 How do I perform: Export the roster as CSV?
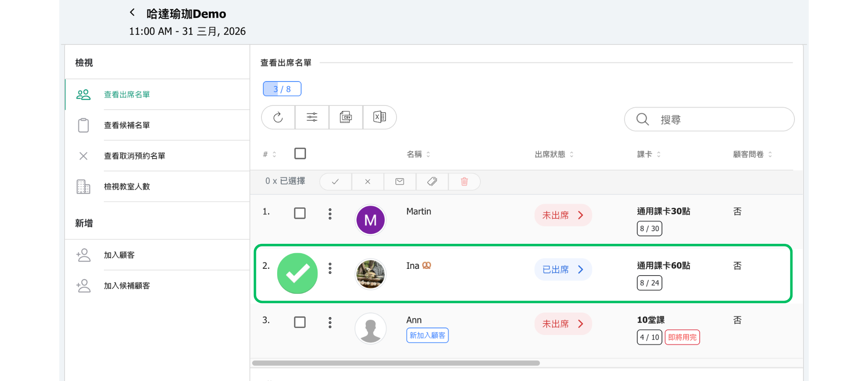346,117
